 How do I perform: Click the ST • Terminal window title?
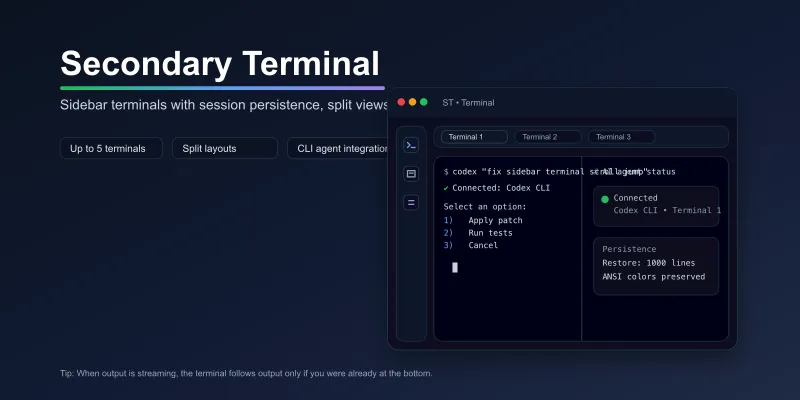[468, 103]
